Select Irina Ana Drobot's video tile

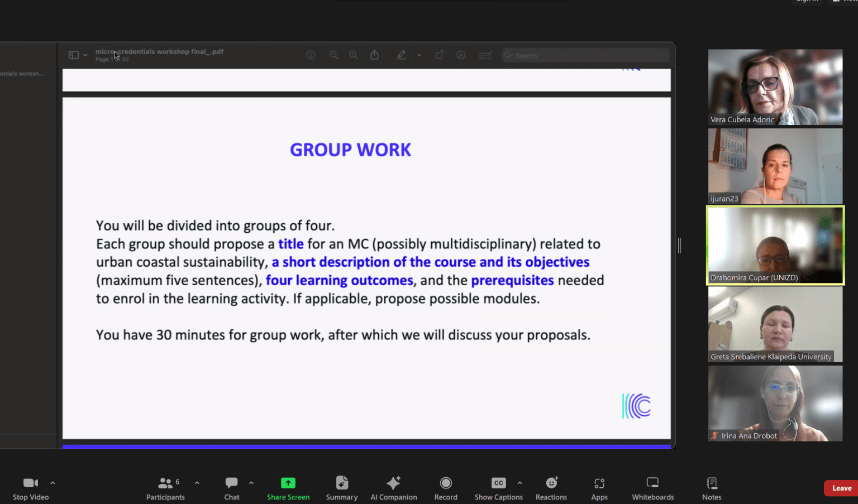[775, 403]
